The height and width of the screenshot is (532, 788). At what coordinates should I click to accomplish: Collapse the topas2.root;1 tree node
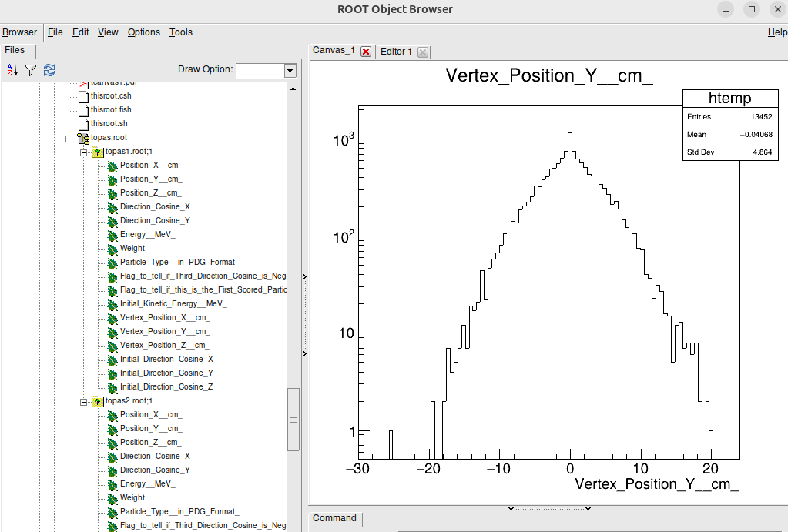click(83, 401)
